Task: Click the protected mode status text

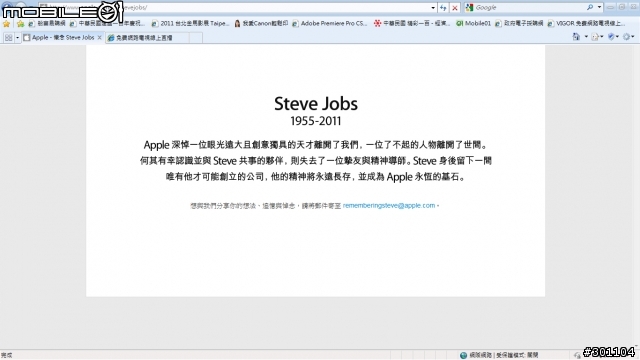Action: 517,355
